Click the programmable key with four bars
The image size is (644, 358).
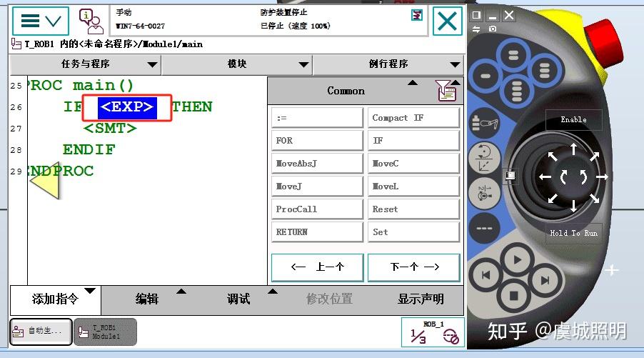(x=517, y=91)
